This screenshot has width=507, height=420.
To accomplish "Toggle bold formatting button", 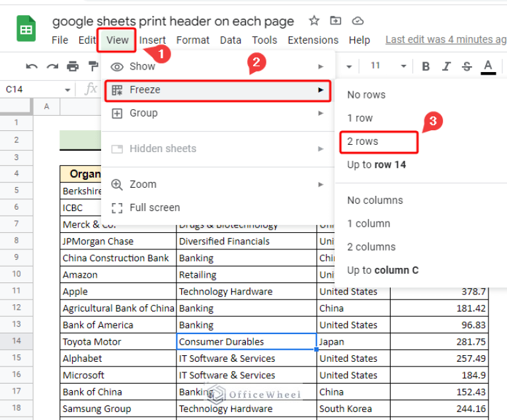I will [426, 66].
